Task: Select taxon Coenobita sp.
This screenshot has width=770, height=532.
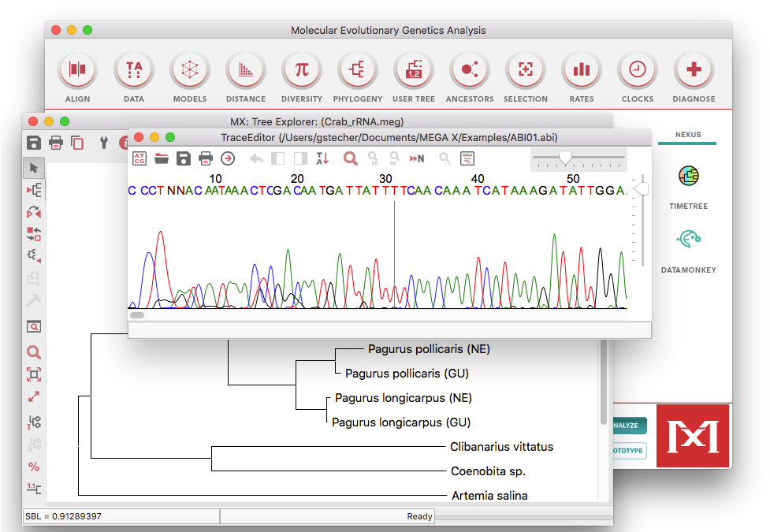Action: [x=488, y=471]
